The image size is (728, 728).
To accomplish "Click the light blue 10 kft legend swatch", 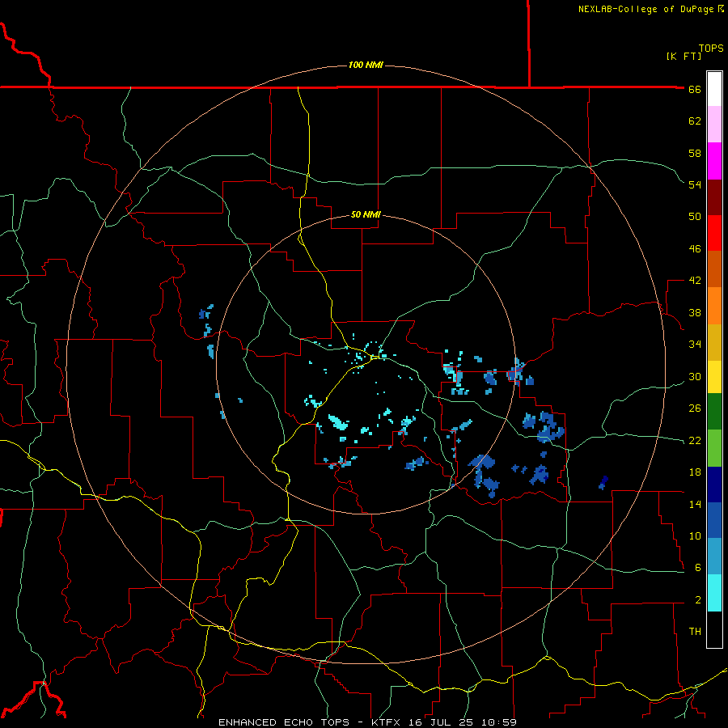I will [x=714, y=557].
